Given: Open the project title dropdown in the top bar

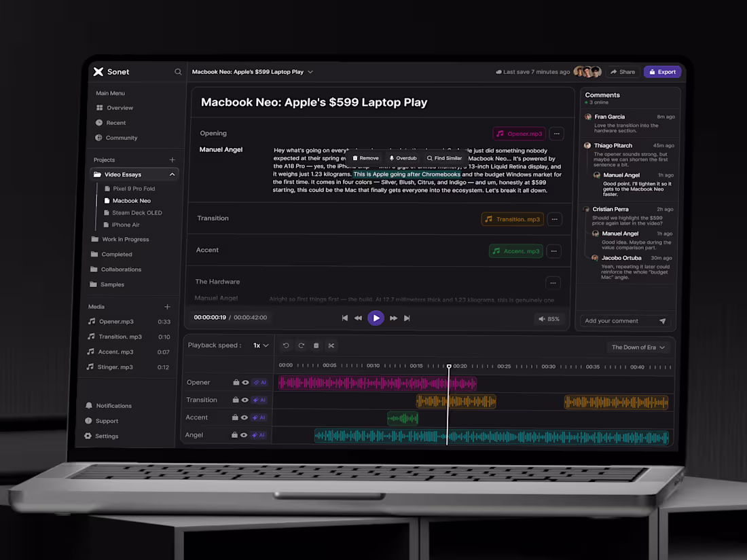Looking at the screenshot, I should (310, 71).
